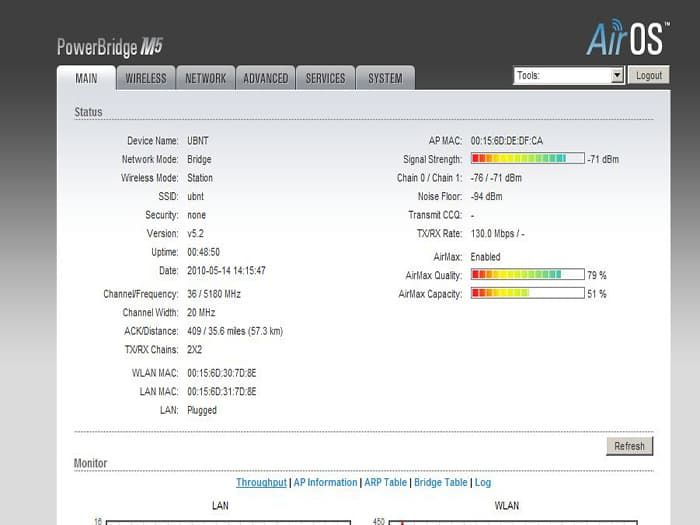Screen dimensions: 700x525
Task: Select the noise floor -94 dBm
Action: 487,196
